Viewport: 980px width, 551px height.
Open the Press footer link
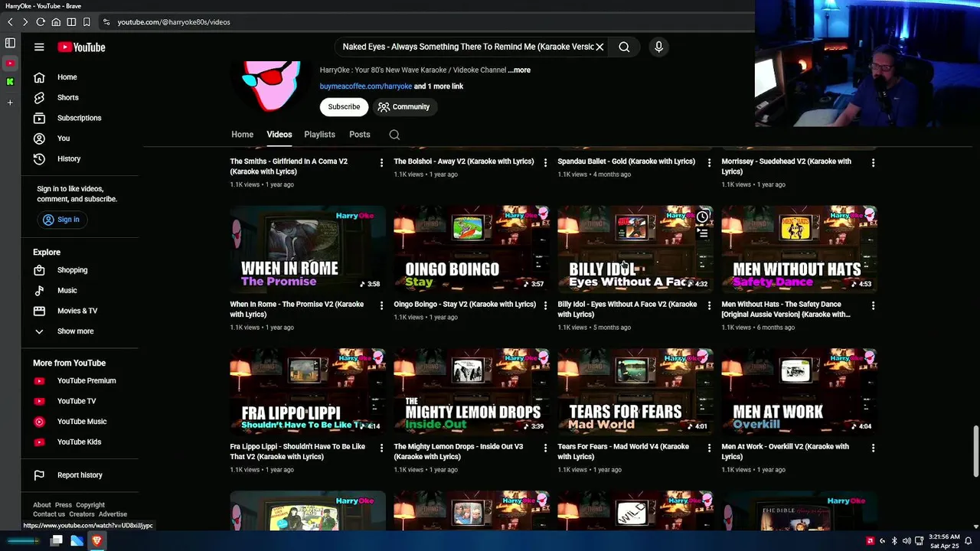click(63, 505)
